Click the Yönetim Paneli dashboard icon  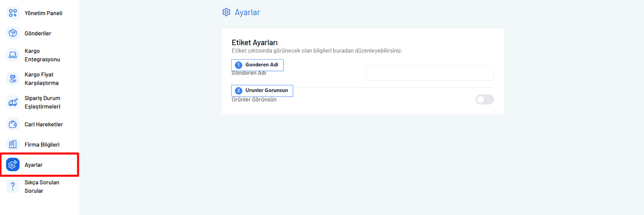(13, 13)
